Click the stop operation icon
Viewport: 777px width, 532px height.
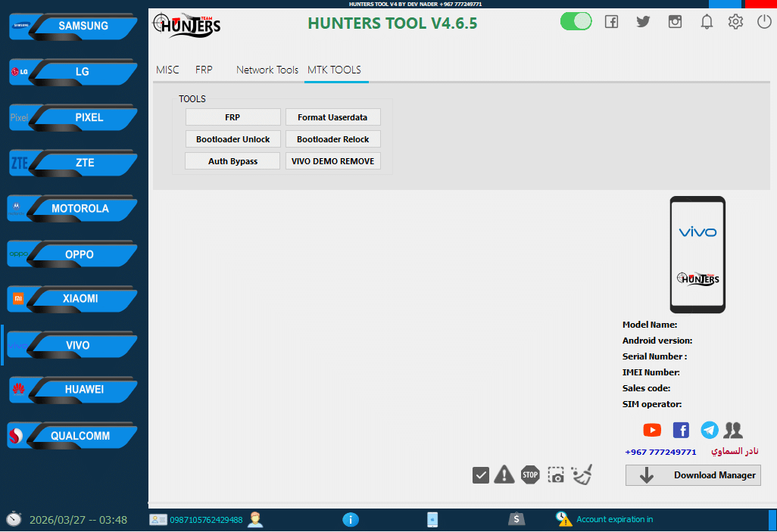(529, 475)
